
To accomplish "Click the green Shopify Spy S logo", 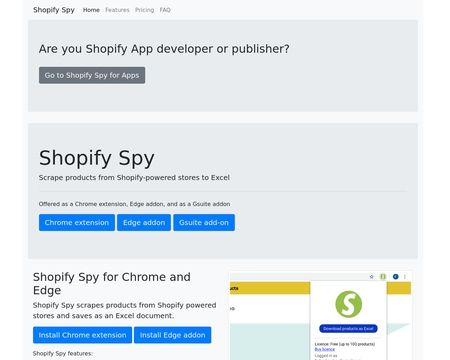I will [348, 304].
